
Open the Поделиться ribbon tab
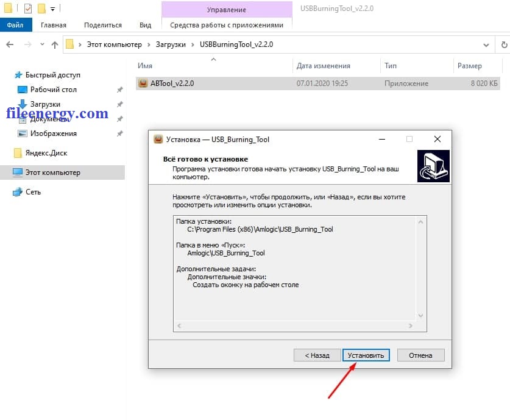coord(103,25)
